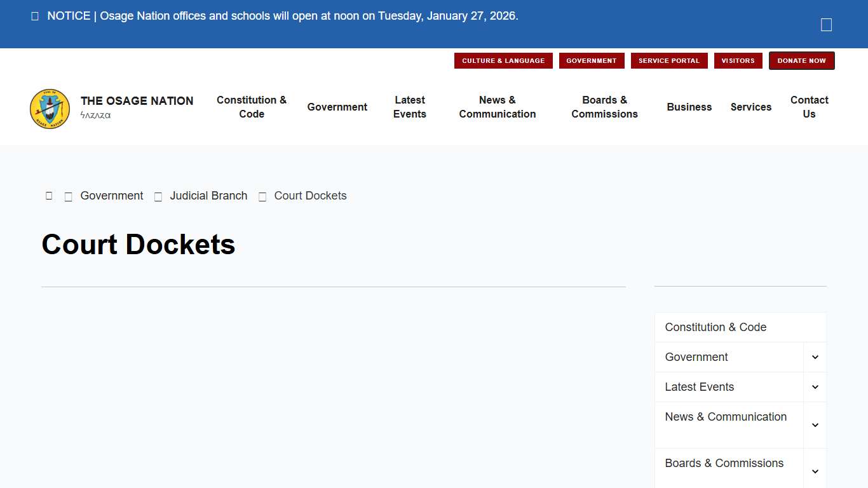This screenshot has height=488, width=868.
Task: Click the Donate Now button
Action: pyautogui.click(x=801, y=61)
